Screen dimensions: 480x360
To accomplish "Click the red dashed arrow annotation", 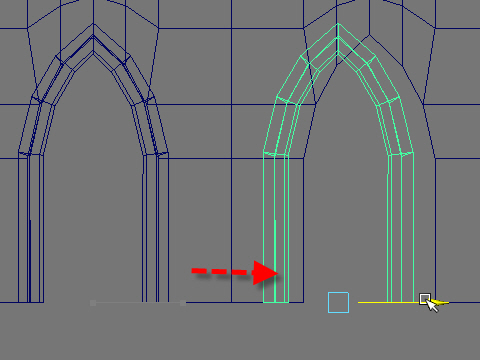I will (x=235, y=273).
